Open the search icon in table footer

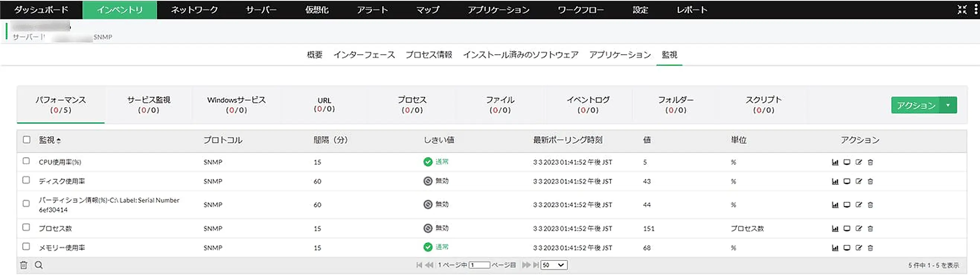39,265
